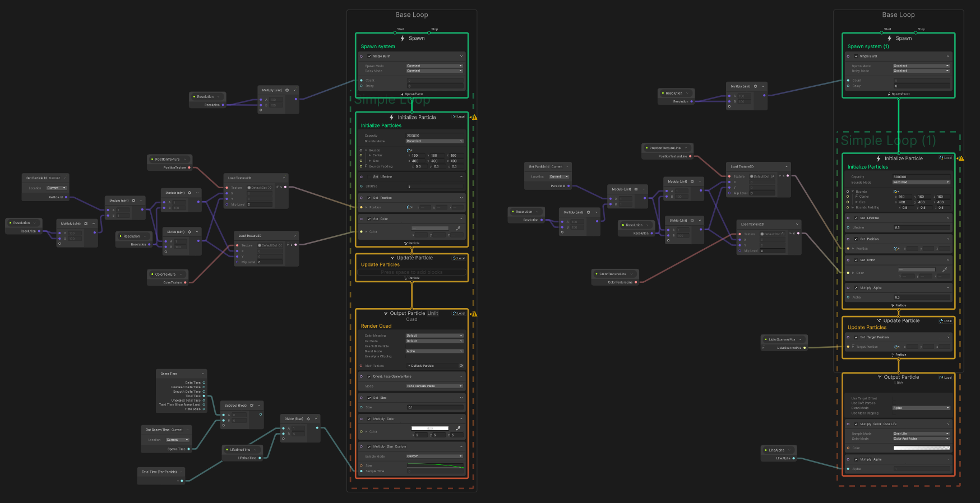The image size is (980, 503).
Task: Click the white HDR color swatch in Multiply Color
Action: 430,429
